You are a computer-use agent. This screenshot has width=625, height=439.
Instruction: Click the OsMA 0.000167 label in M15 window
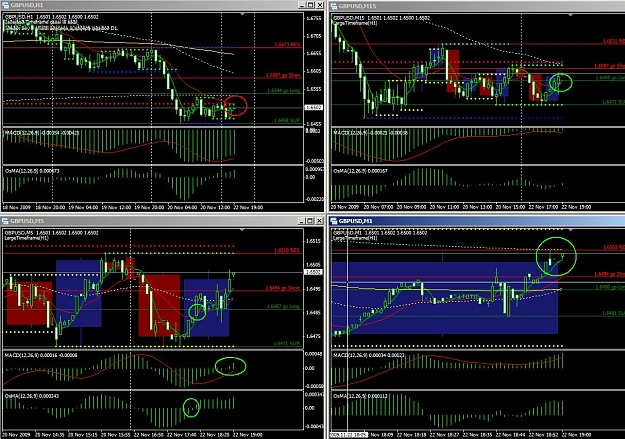pos(360,171)
